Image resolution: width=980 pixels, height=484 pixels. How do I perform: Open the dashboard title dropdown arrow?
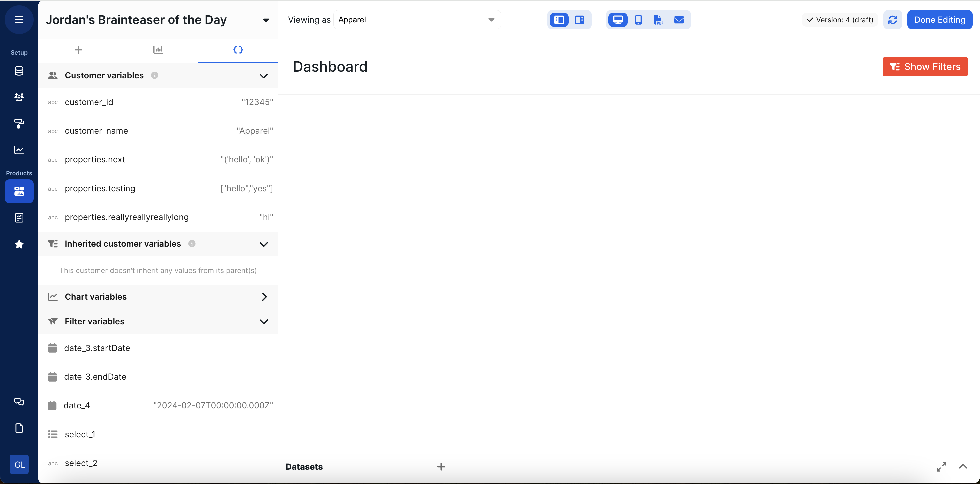(x=266, y=20)
